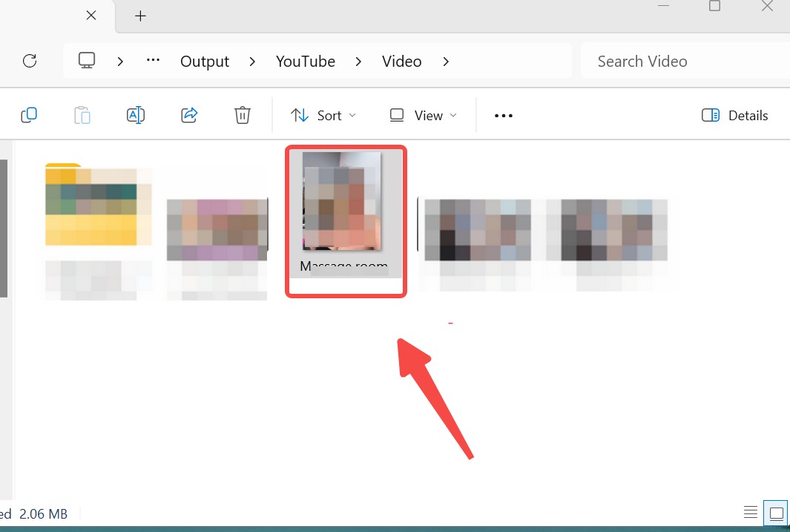Click the This PC monitor icon
Image resolution: width=790 pixels, height=532 pixels.
[x=87, y=61]
